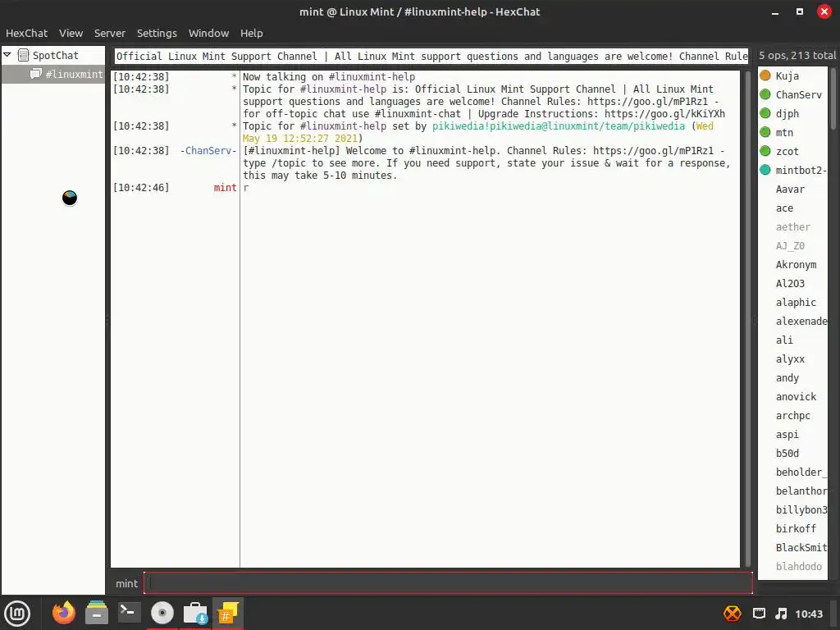Click the mint sender nick in chat
The width and height of the screenshot is (840, 630).
point(225,188)
